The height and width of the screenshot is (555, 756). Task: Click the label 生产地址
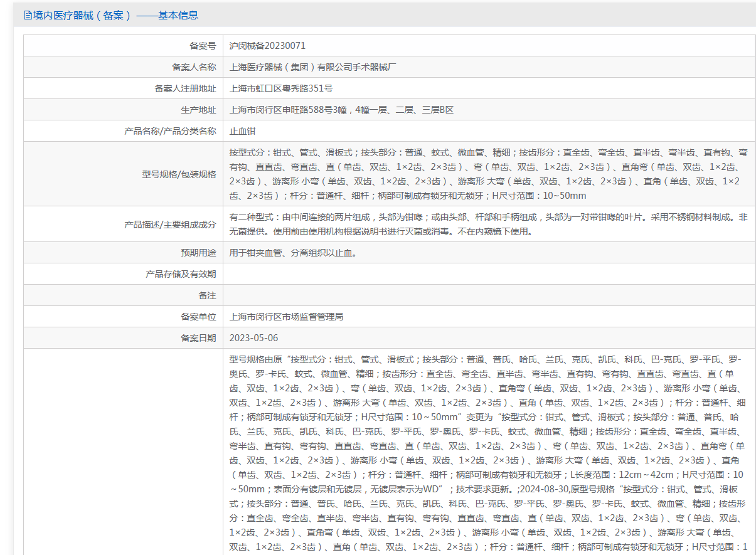click(x=198, y=110)
